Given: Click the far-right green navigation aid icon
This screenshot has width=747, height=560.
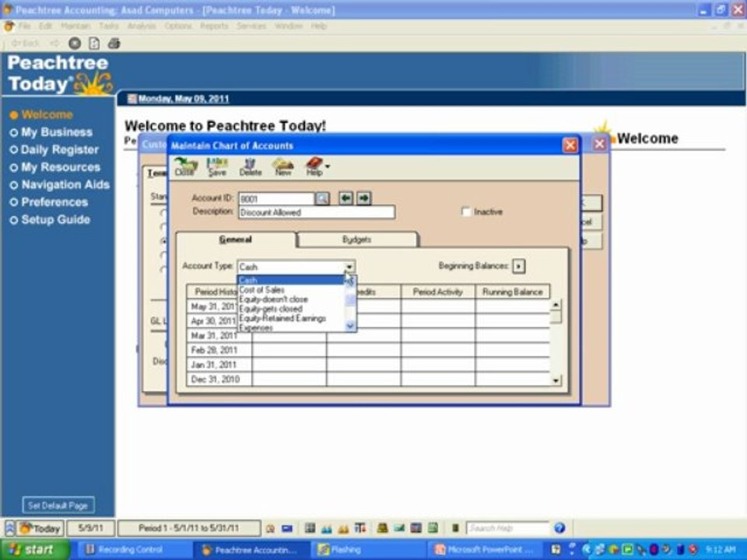Looking at the screenshot, I should (433, 527).
